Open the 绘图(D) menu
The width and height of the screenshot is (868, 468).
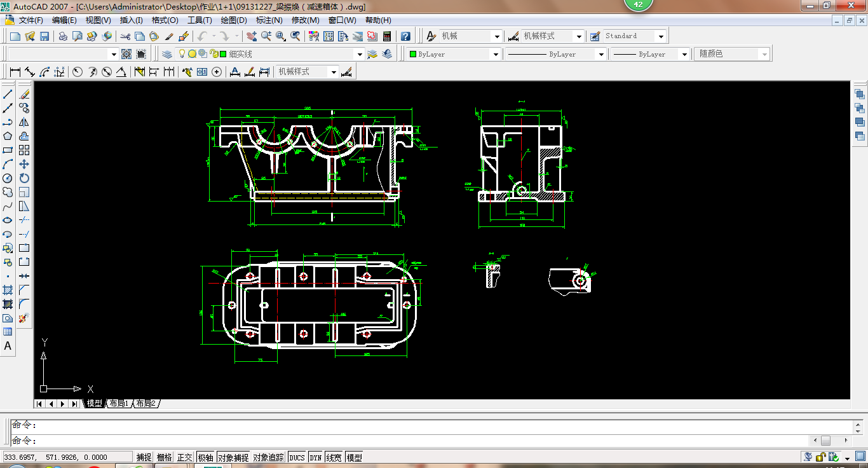point(233,20)
